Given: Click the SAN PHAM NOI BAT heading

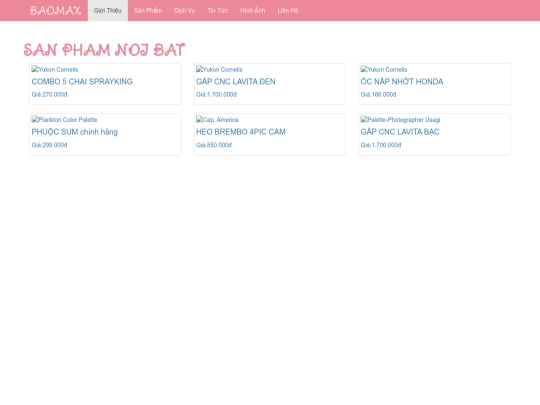Looking at the screenshot, I should click(104, 50).
